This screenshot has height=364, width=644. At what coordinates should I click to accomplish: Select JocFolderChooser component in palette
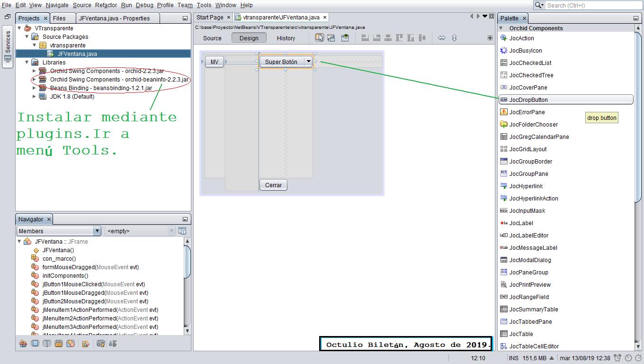(566, 125)
